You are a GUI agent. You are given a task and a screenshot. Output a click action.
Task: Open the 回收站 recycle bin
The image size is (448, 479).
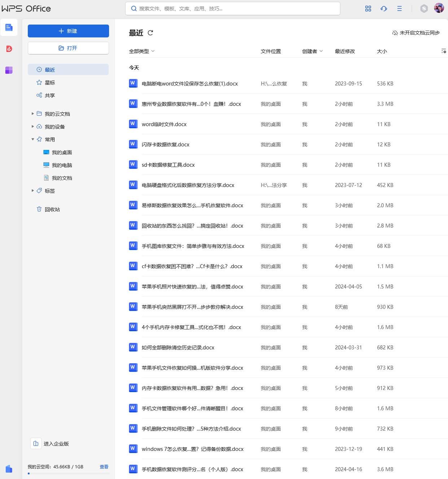(x=52, y=209)
